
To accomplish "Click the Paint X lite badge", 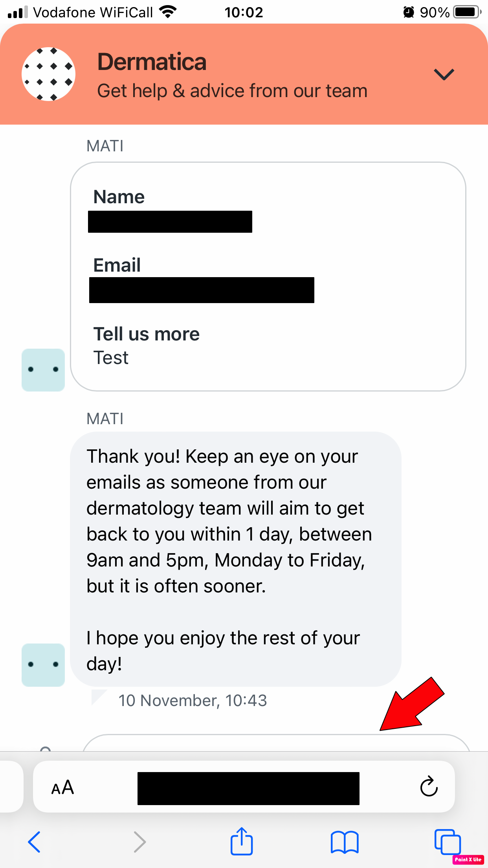I will coord(468,859).
